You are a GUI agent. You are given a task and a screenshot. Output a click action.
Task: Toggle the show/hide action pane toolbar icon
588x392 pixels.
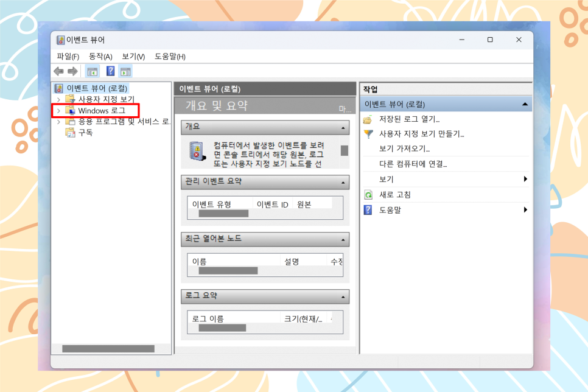click(x=125, y=71)
